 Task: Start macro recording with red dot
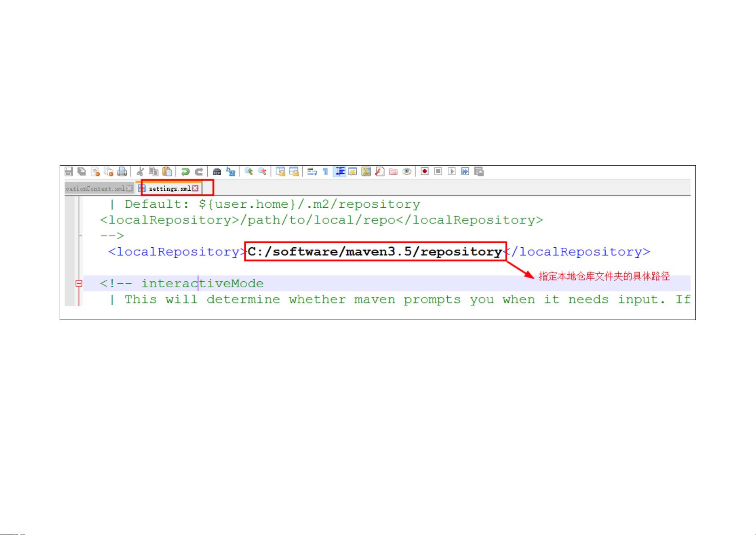click(425, 171)
